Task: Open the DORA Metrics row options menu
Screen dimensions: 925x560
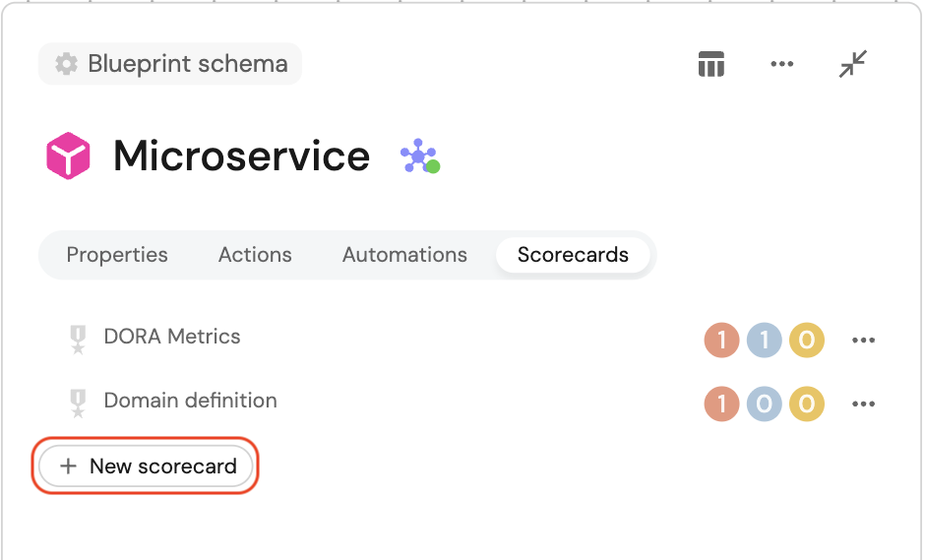Action: pyautogui.click(x=863, y=341)
